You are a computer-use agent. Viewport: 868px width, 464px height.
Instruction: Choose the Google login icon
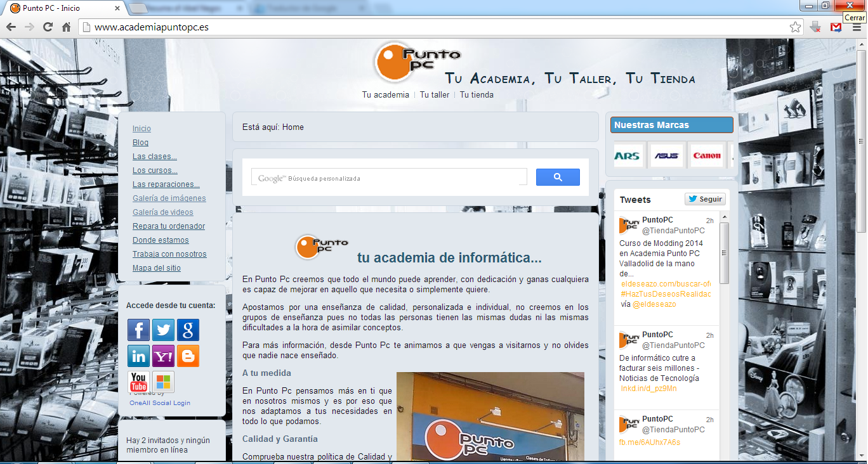[x=188, y=330]
